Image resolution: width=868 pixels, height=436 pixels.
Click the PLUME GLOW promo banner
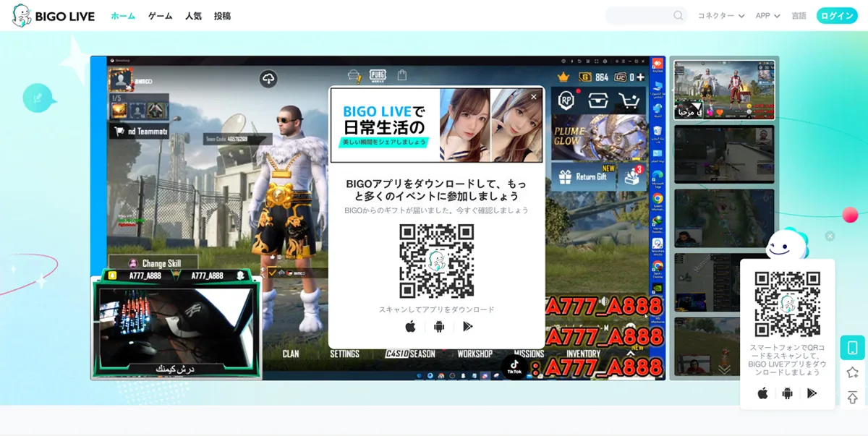tap(600, 137)
